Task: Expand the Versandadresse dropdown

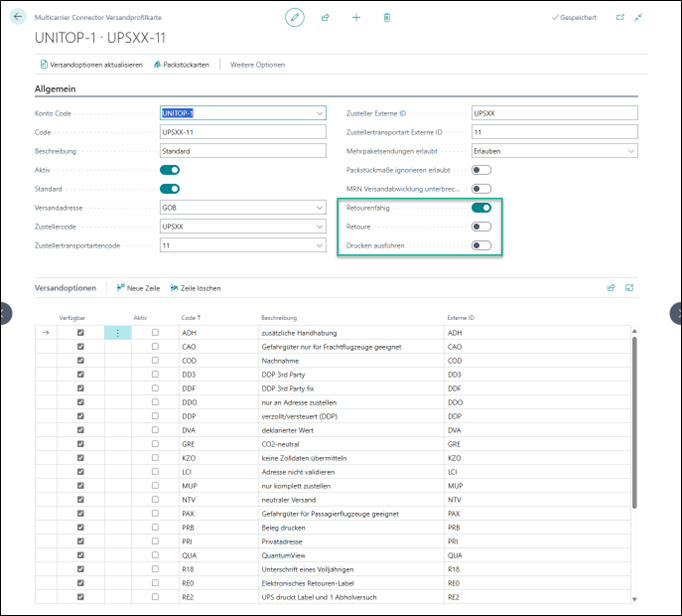Action: point(319,208)
